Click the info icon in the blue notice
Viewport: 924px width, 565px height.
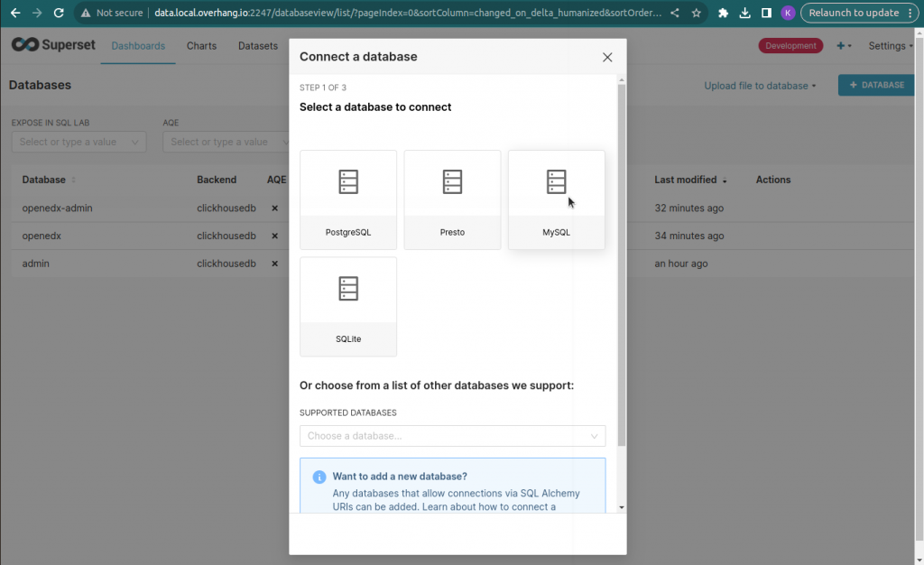319,477
